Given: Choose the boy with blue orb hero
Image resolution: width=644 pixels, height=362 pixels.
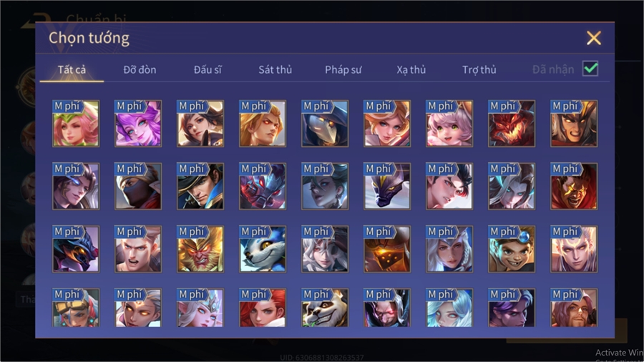Looking at the screenshot, I should 512,249.
